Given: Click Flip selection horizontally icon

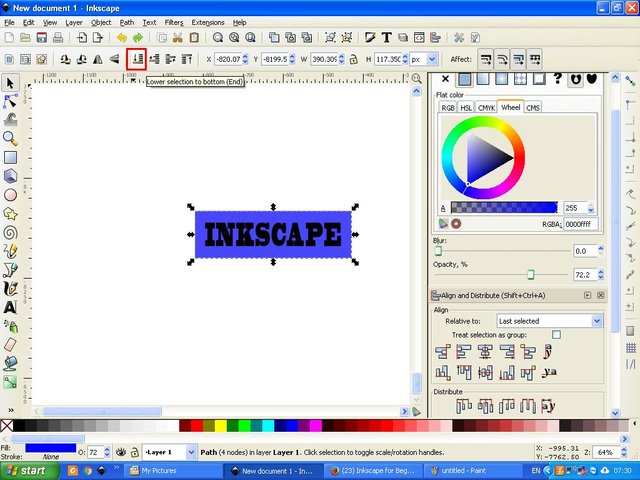Looking at the screenshot, I should (98, 60).
